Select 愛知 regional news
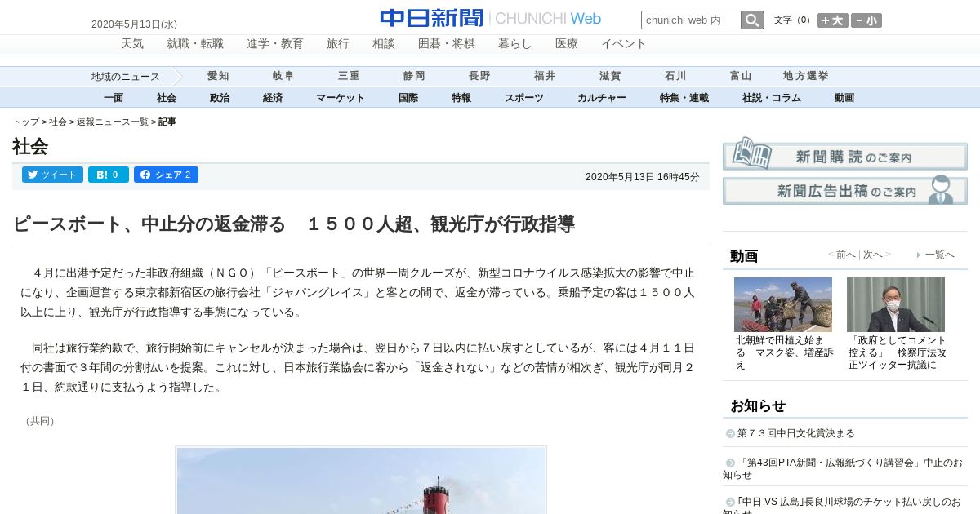 pos(218,76)
